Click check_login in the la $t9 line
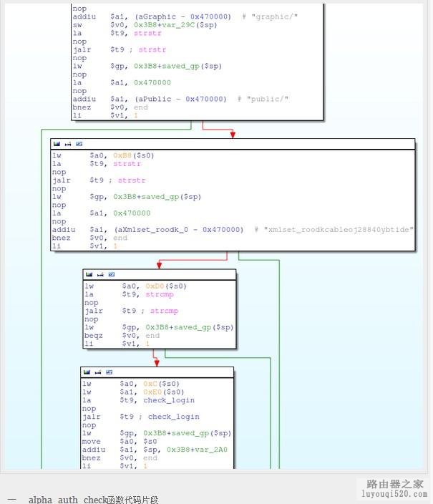433x504 pixels. pos(169,400)
